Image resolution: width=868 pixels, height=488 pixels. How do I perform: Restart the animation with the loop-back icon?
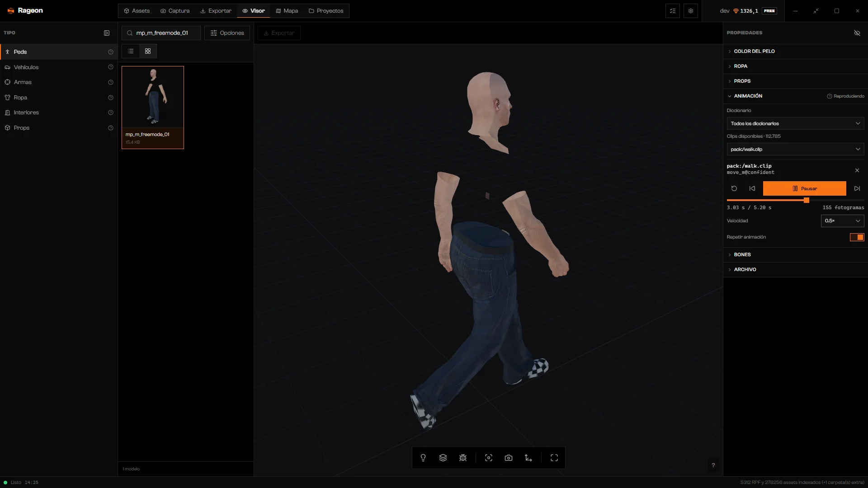click(x=734, y=188)
